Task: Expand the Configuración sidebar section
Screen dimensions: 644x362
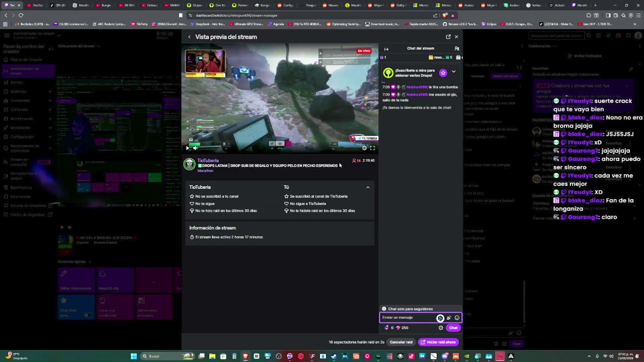Action: (x=28, y=137)
